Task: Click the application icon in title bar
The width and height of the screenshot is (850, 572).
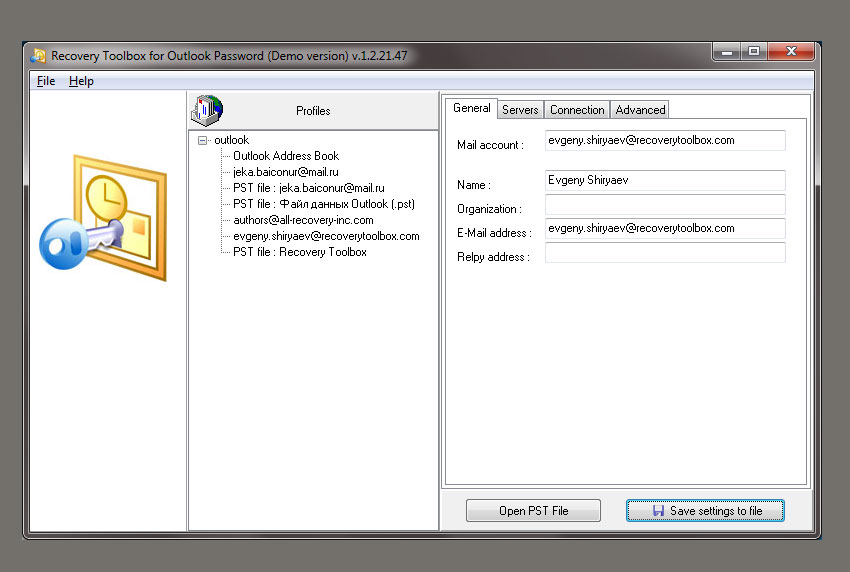Action: click(x=38, y=55)
